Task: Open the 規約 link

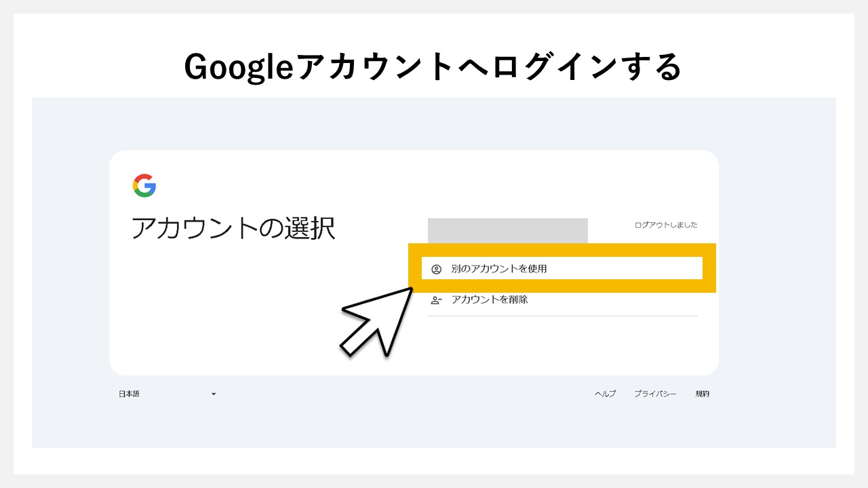Action: 702,393
